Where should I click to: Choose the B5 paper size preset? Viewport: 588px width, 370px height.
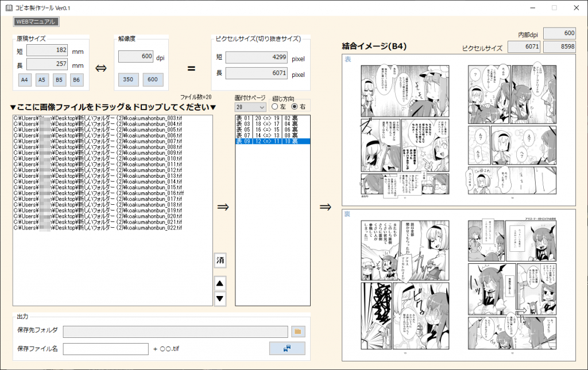tap(59, 80)
